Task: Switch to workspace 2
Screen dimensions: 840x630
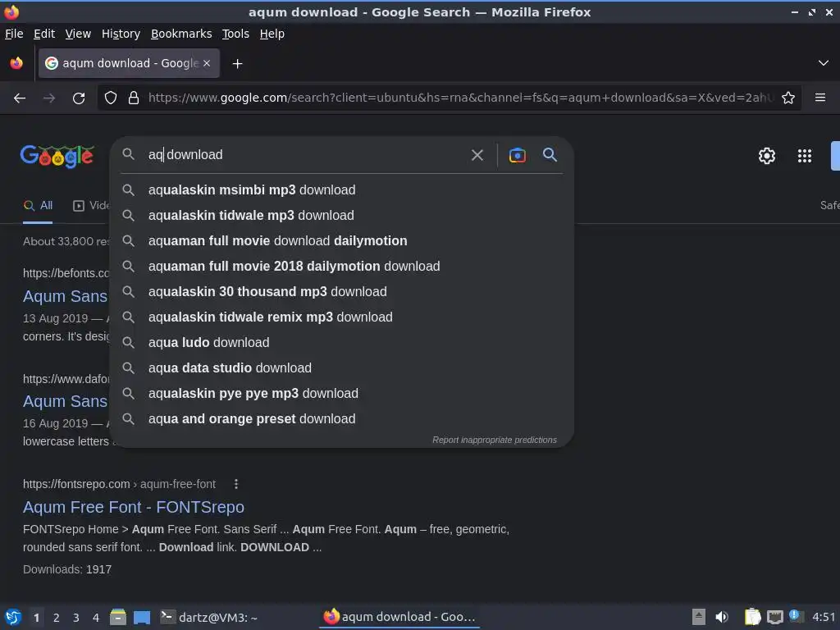Action: click(57, 618)
